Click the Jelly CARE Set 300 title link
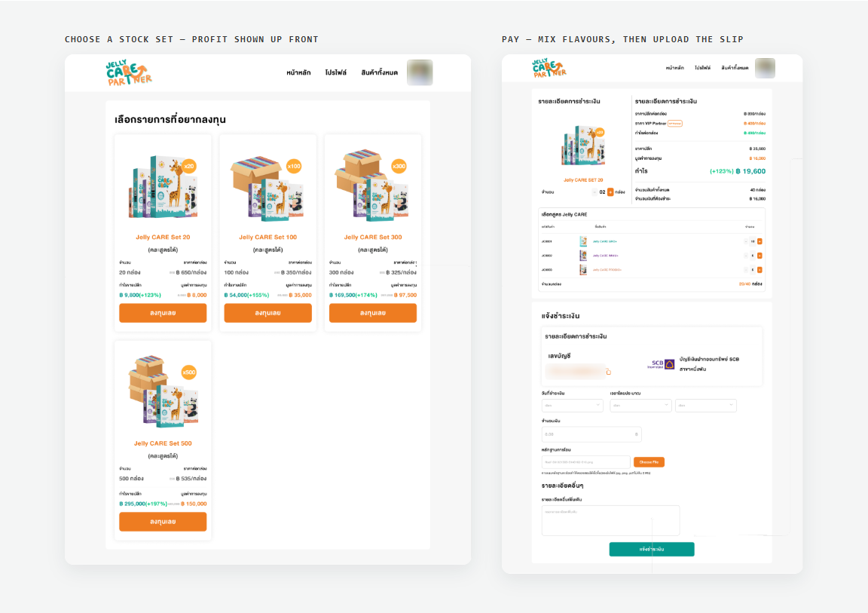This screenshot has height=613, width=868. point(372,237)
